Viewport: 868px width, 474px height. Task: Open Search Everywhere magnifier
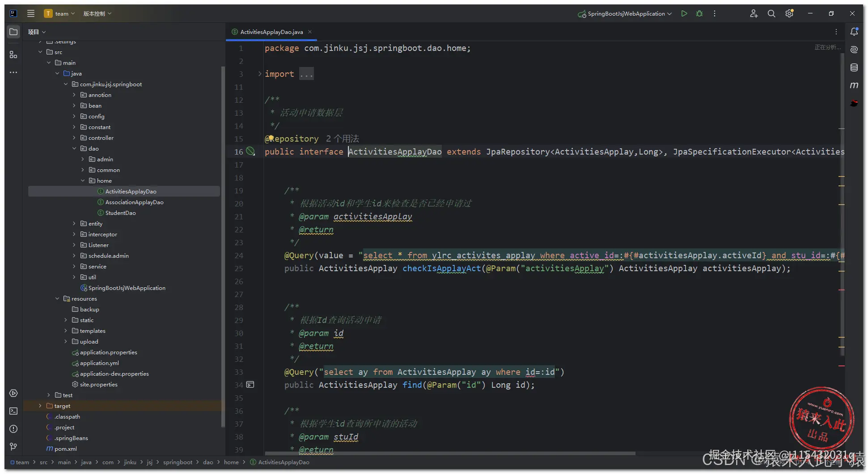(x=771, y=13)
